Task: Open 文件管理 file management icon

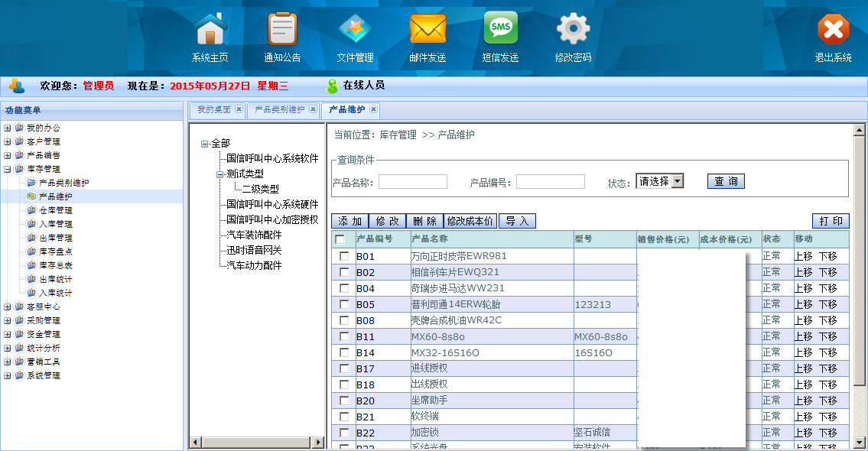Action: click(x=355, y=30)
